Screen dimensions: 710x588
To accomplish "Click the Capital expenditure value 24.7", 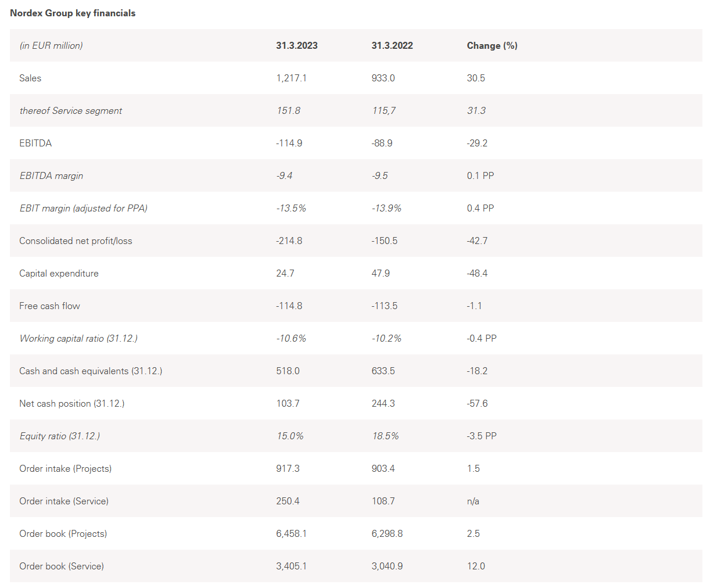I will pyautogui.click(x=285, y=273).
